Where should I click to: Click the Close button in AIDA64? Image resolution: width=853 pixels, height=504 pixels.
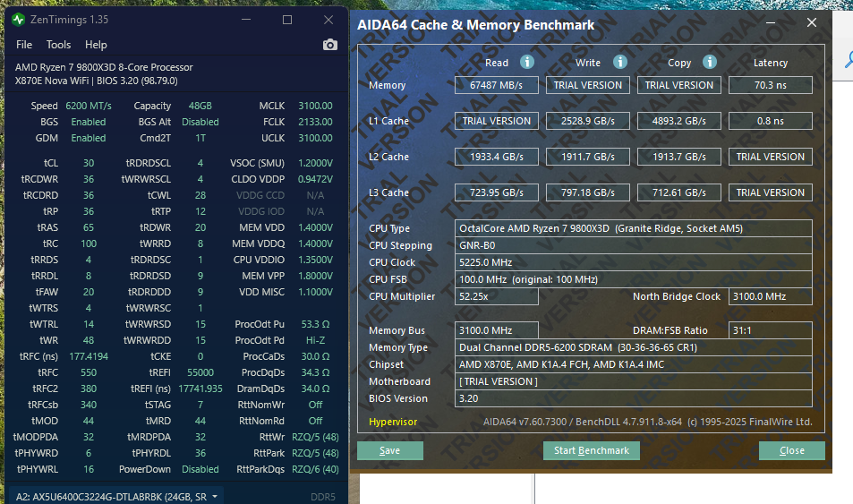[x=792, y=450]
